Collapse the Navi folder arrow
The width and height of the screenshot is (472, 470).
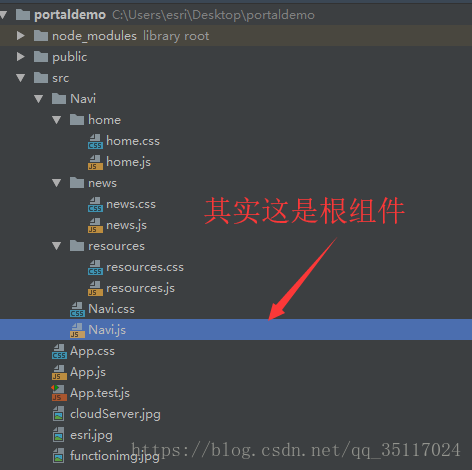39,99
